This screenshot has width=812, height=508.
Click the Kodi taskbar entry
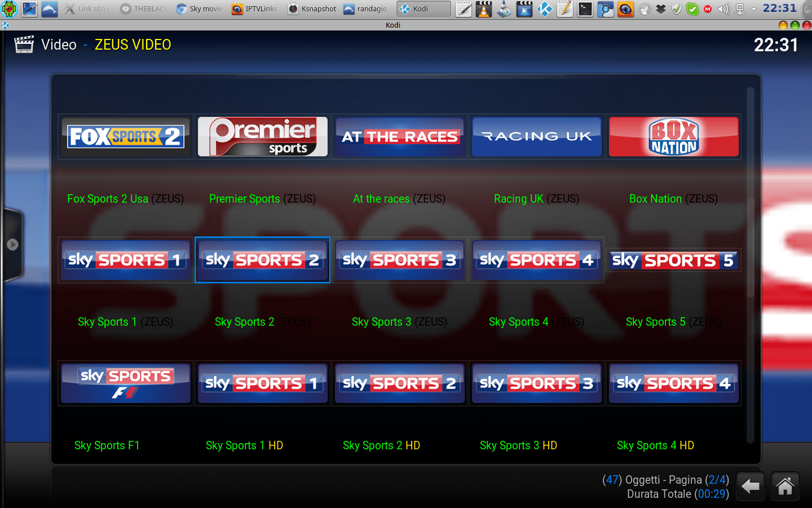tap(423, 8)
